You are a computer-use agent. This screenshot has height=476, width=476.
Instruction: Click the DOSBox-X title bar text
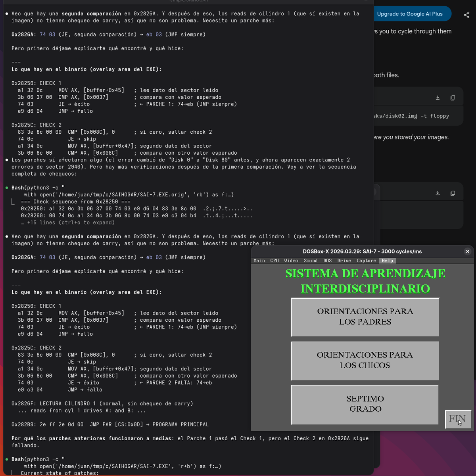pos(362,251)
